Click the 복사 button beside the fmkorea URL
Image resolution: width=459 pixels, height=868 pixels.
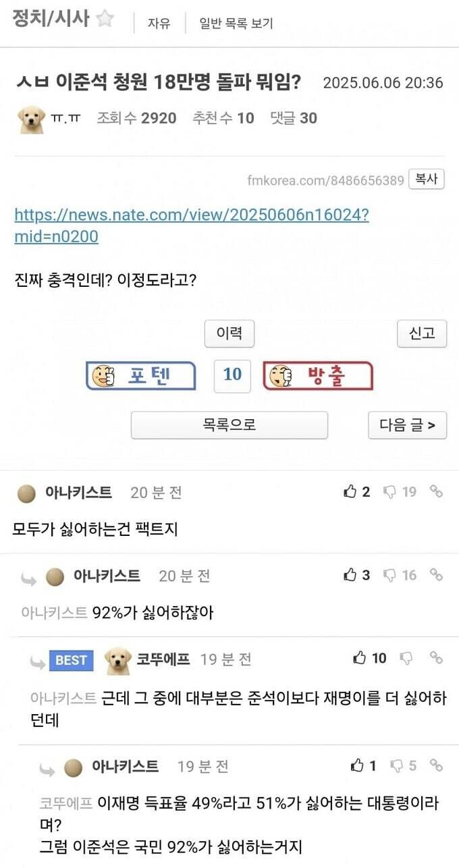[x=427, y=179]
